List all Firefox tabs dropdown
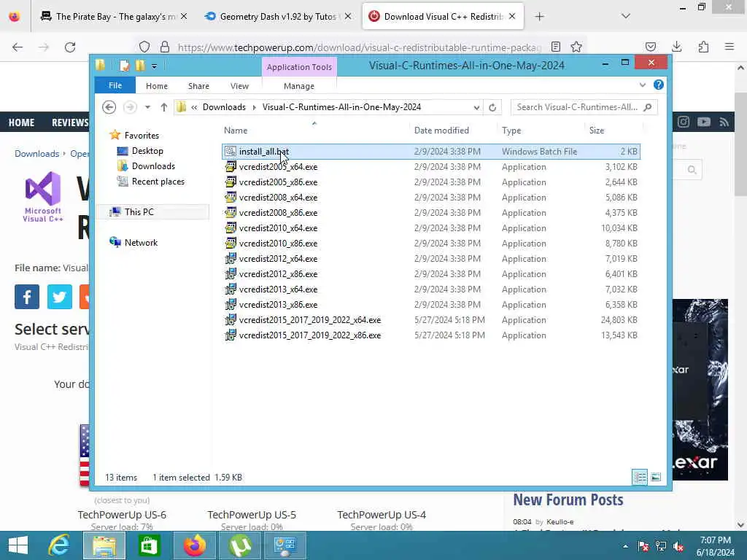The width and height of the screenshot is (747, 560). coord(626,16)
